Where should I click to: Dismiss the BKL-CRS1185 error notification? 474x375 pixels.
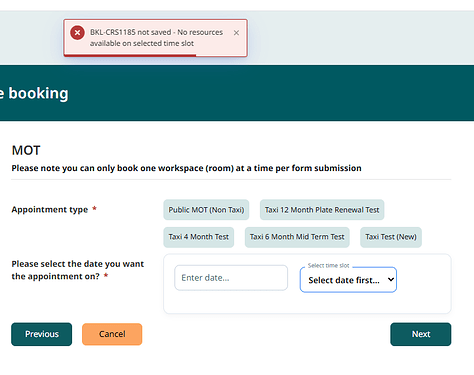point(236,33)
